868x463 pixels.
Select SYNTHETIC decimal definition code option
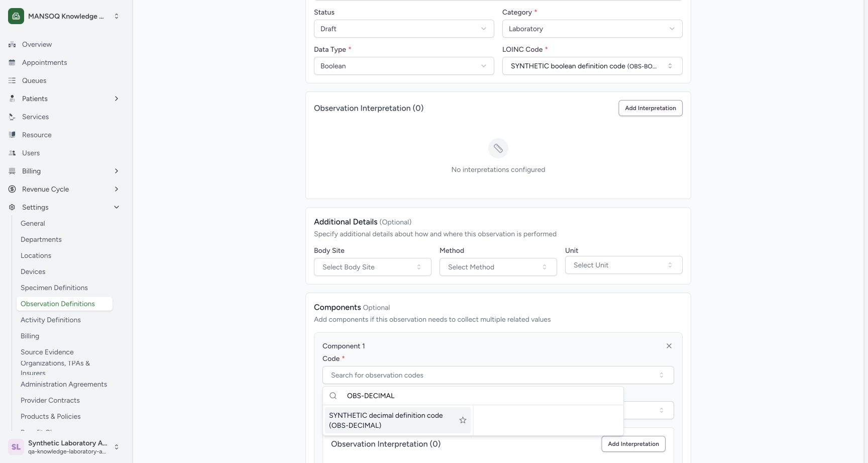[x=398, y=420]
